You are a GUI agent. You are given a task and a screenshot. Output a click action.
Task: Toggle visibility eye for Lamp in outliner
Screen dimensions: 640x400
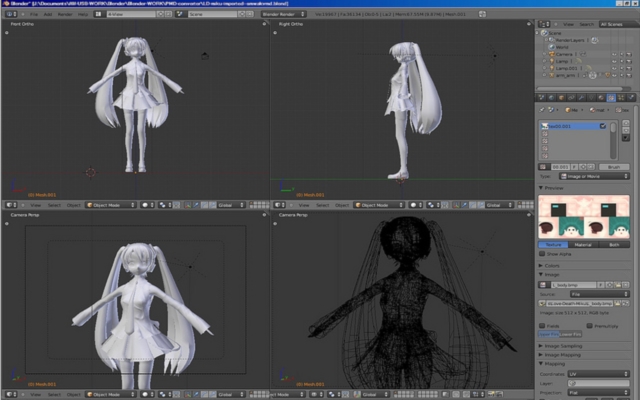(x=614, y=61)
